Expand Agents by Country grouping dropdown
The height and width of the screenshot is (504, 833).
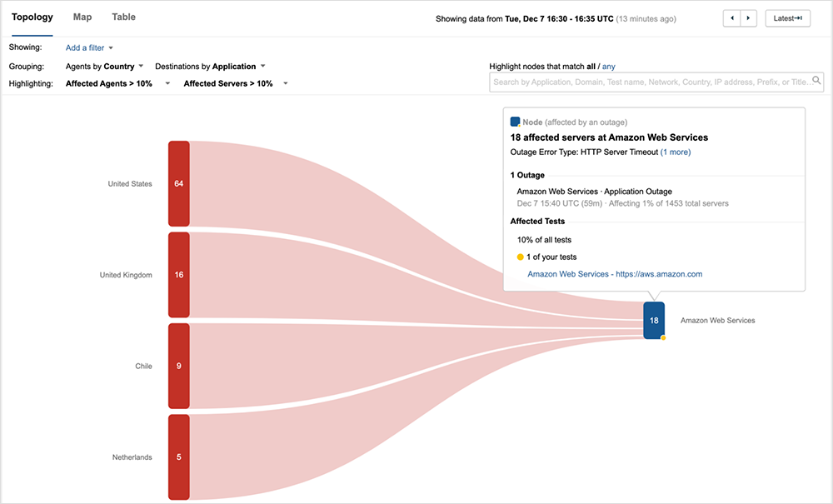pos(105,66)
